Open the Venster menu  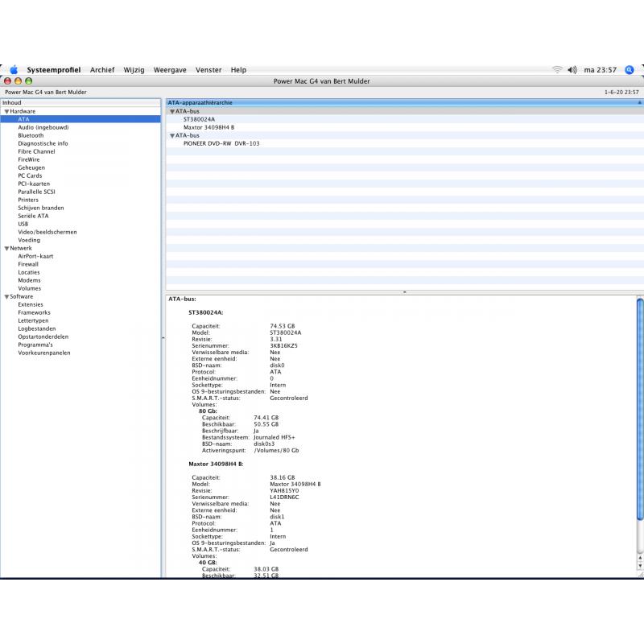click(208, 70)
